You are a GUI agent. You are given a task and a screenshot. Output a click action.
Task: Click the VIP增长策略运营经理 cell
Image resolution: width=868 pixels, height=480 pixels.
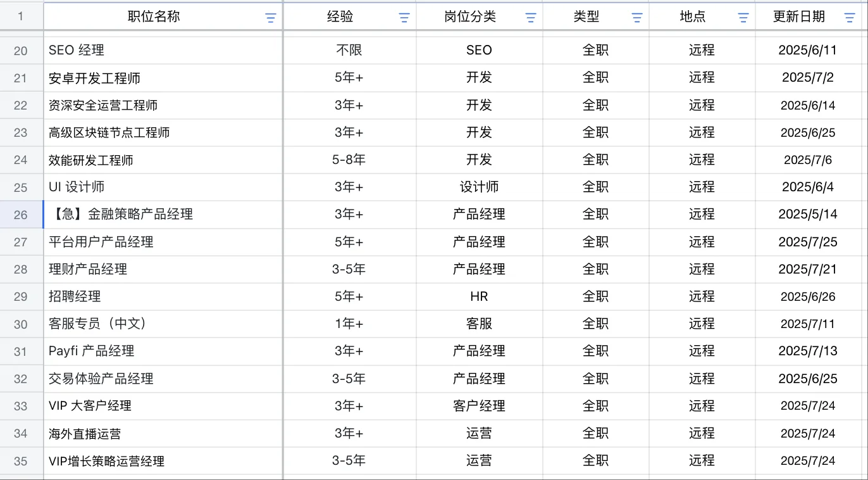coord(163,461)
